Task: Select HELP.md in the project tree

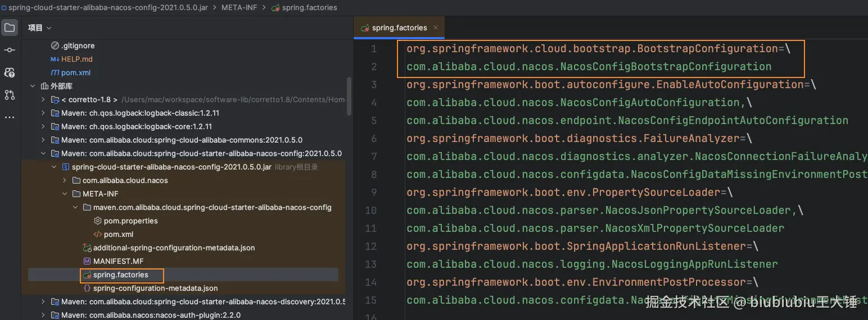Action: click(x=76, y=59)
